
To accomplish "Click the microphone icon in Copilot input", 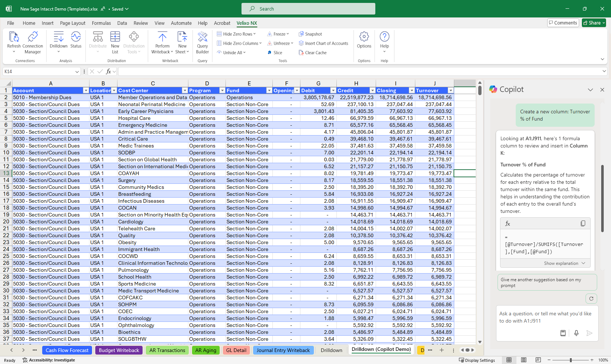I will [576, 333].
